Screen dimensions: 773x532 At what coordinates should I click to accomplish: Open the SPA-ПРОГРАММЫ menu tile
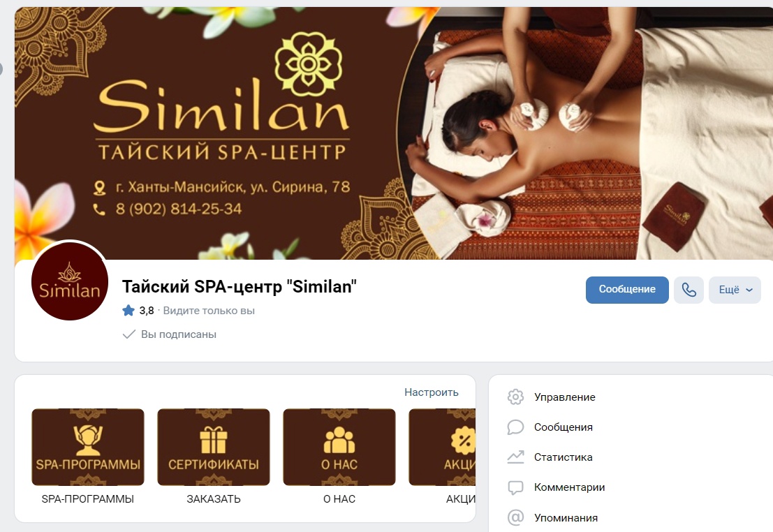pos(88,447)
